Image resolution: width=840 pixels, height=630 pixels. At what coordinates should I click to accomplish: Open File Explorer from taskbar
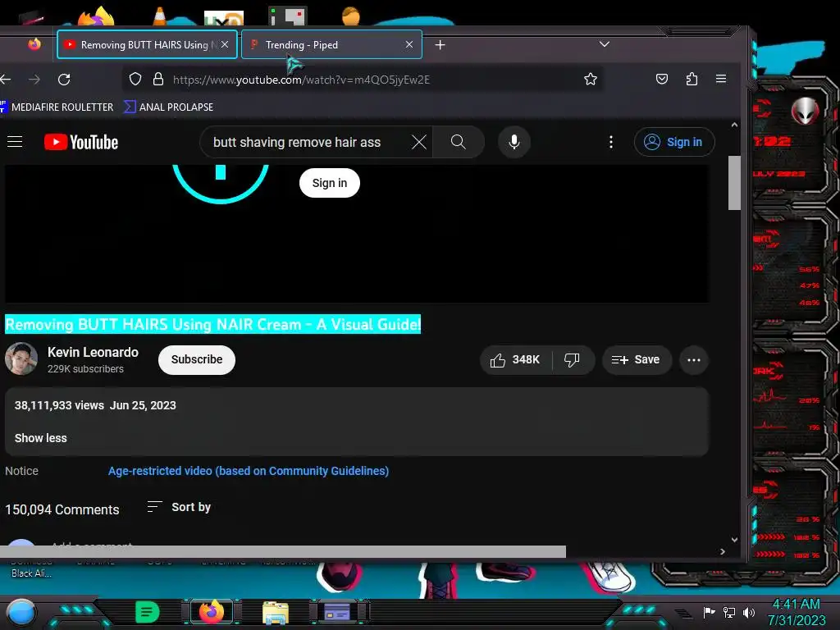276,613
